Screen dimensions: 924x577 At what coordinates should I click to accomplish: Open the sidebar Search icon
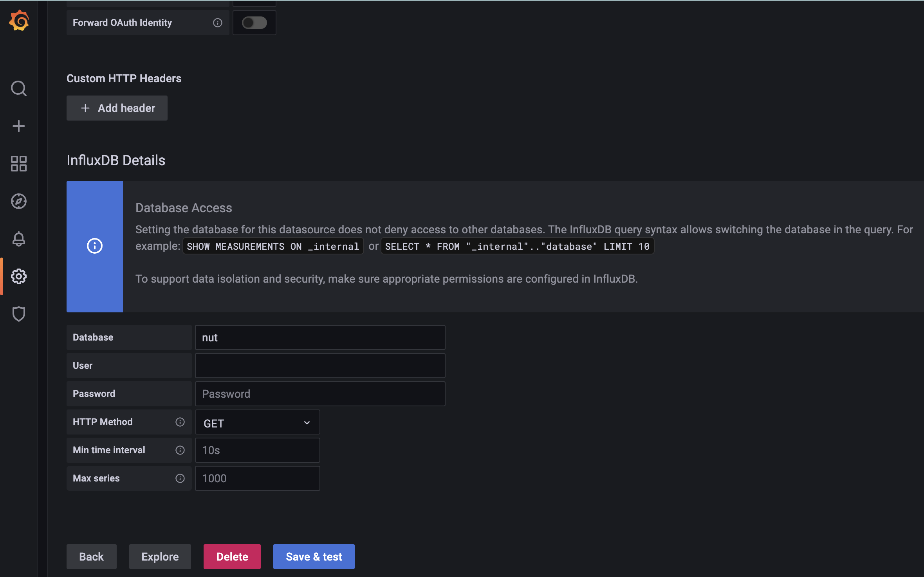point(19,88)
